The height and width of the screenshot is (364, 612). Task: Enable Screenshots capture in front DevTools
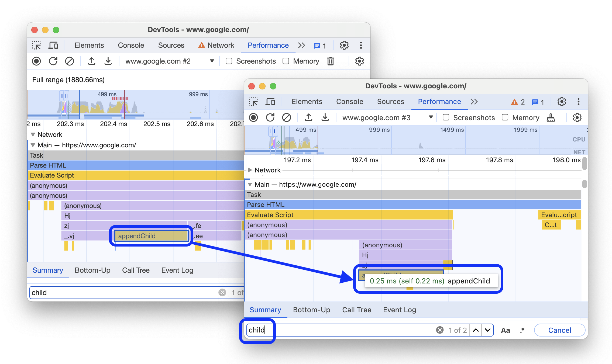click(x=446, y=117)
